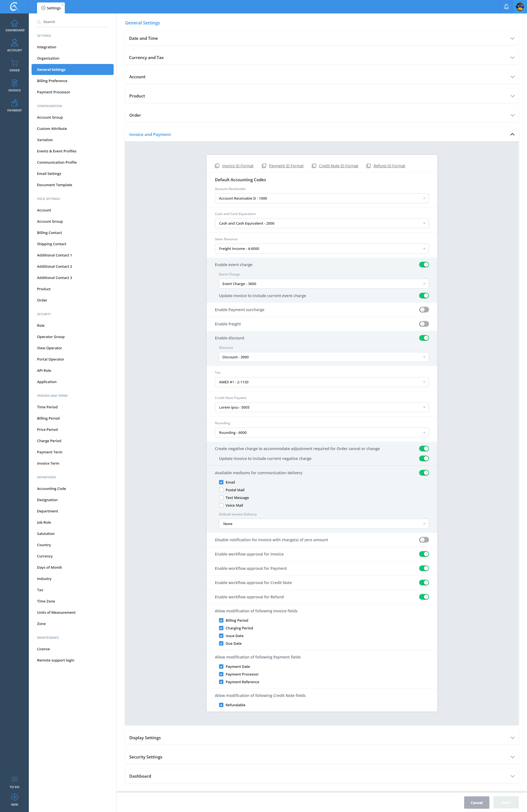Open the Payment icon in left navigation
This screenshot has width=527, height=812.
14,103
